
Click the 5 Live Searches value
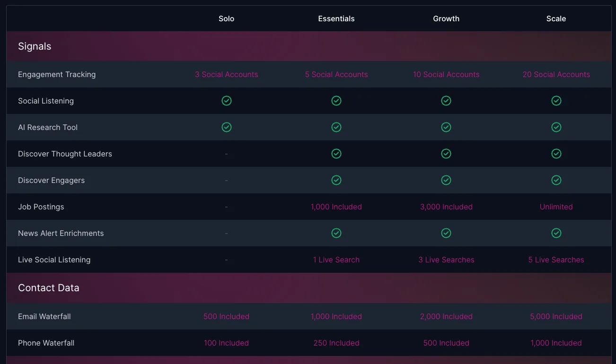pos(556,260)
